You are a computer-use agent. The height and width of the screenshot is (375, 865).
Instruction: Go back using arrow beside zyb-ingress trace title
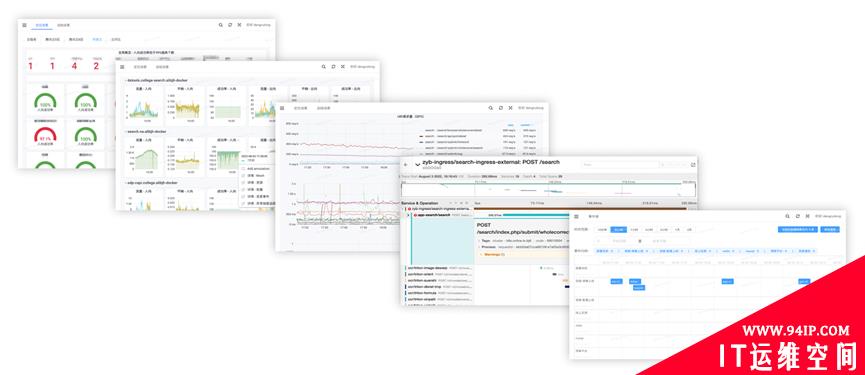[x=406, y=164]
